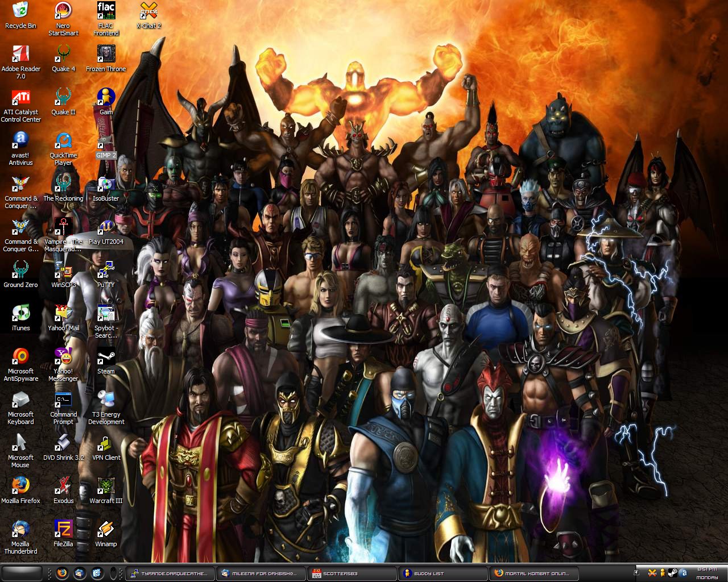The image size is (728, 582).
Task: Select the PuTTY desktop icon
Action: 106,275
